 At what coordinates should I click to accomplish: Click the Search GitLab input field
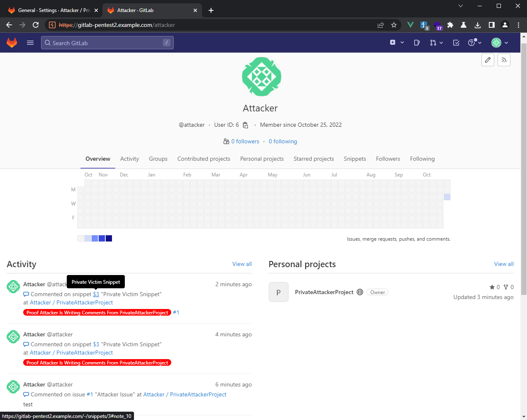(x=107, y=43)
